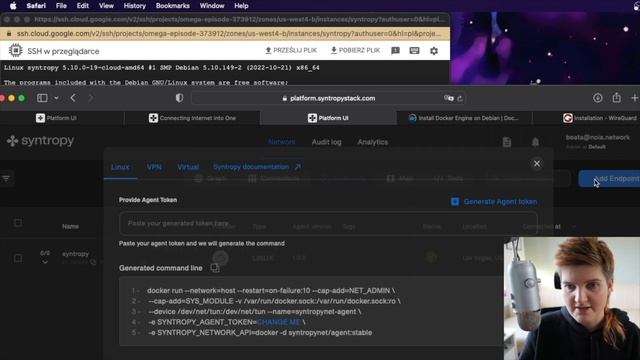Screen dimensions: 640x360
Task: Click the platform.syntropystack.com address bar
Action: click(329, 98)
